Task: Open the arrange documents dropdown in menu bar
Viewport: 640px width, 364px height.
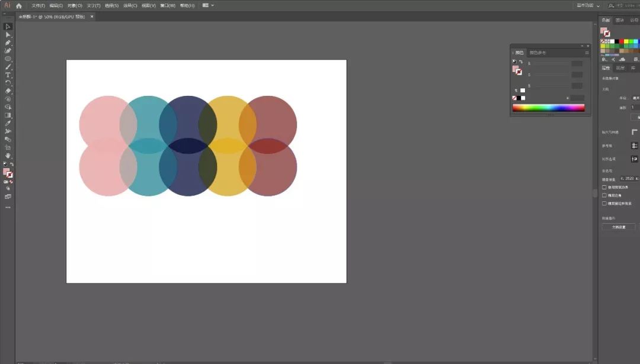Action: pyautogui.click(x=208, y=5)
